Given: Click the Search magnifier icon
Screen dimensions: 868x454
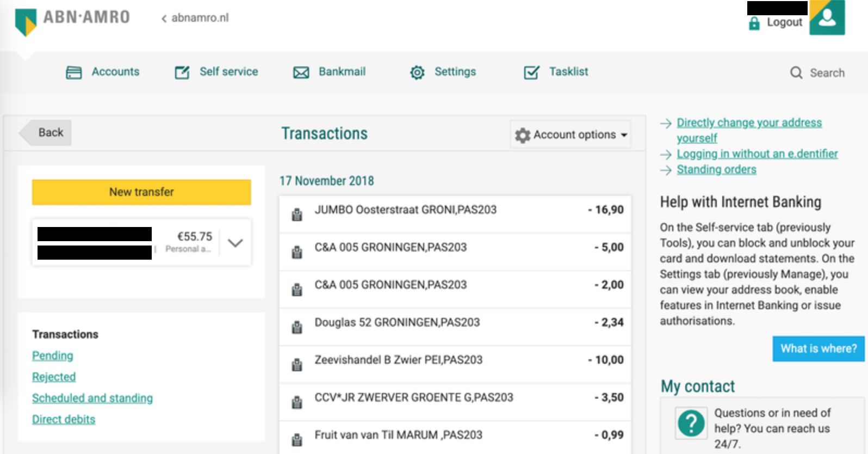Looking at the screenshot, I should (796, 73).
